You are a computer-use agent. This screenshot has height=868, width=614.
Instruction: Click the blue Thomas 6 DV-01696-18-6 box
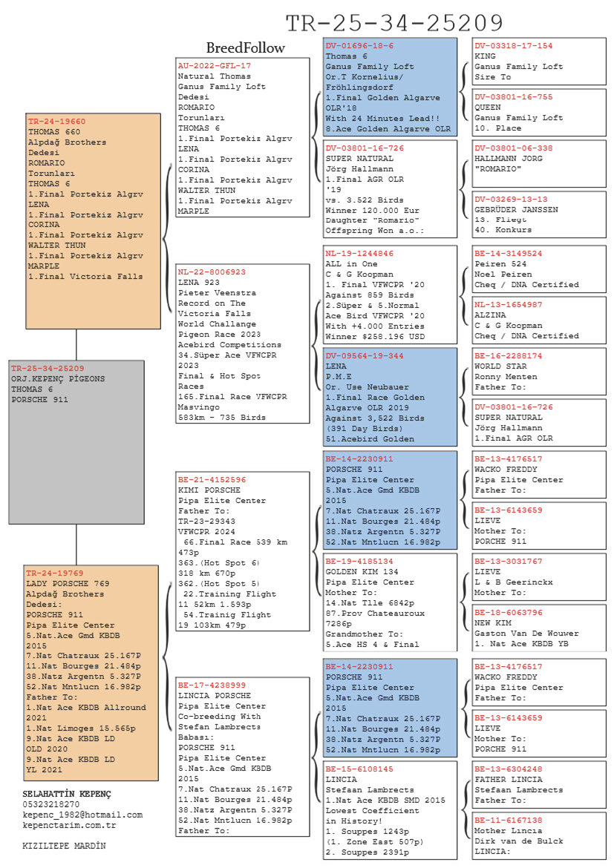click(390, 87)
